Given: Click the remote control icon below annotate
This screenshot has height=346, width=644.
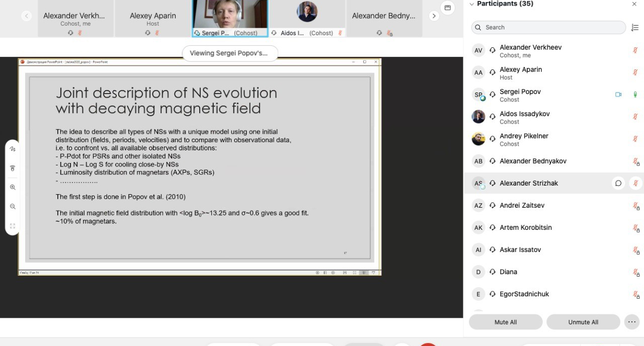Looking at the screenshot, I should pyautogui.click(x=13, y=168).
